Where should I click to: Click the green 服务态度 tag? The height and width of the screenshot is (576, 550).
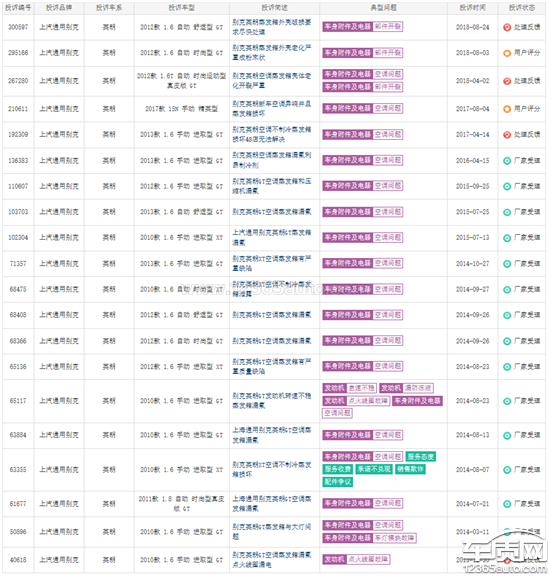point(421,457)
